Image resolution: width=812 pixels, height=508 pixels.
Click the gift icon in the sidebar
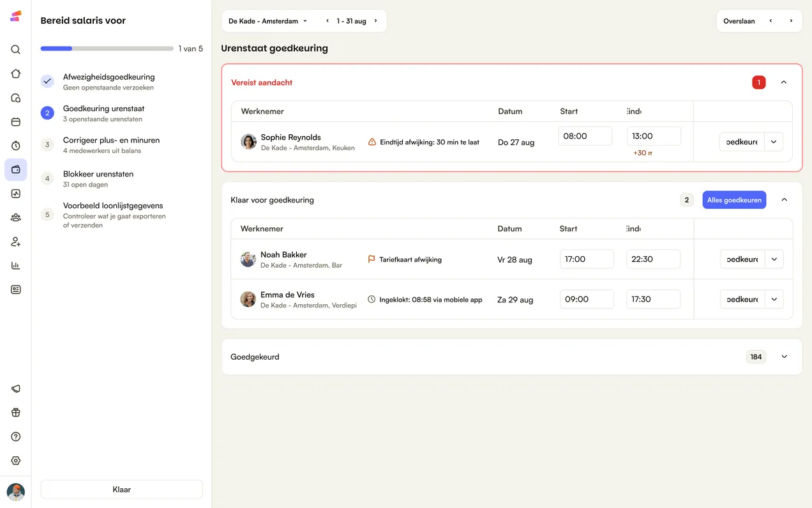[x=16, y=413]
